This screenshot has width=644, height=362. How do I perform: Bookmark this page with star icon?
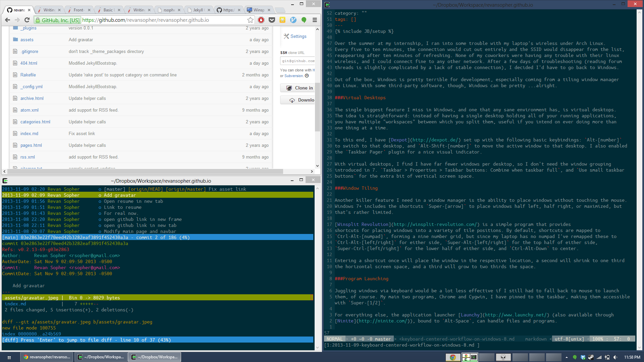[x=250, y=20]
